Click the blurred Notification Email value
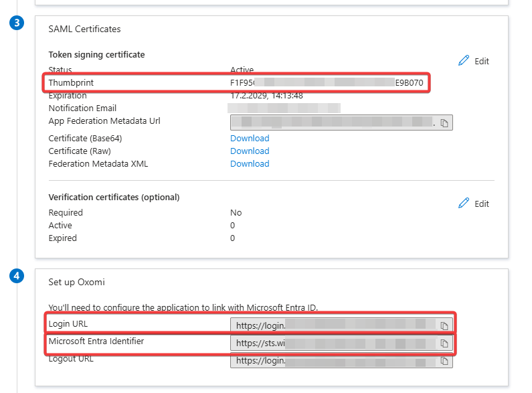Screen dimensions: 532x393 coord(284,108)
